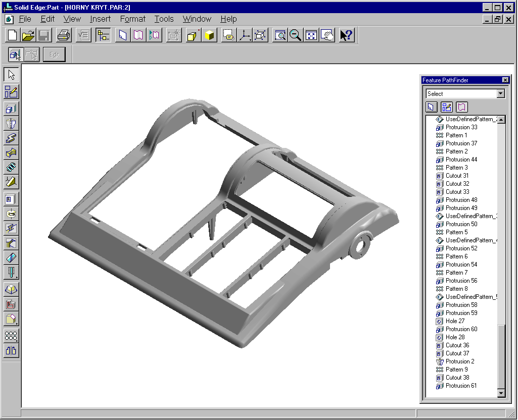Select the Mirror tool in the left toolbar
The image size is (518, 420).
tap(11, 351)
